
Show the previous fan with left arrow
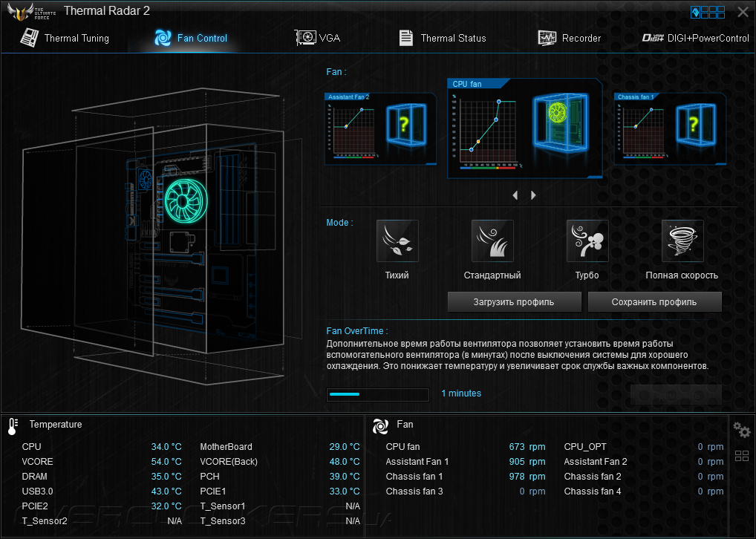point(515,195)
